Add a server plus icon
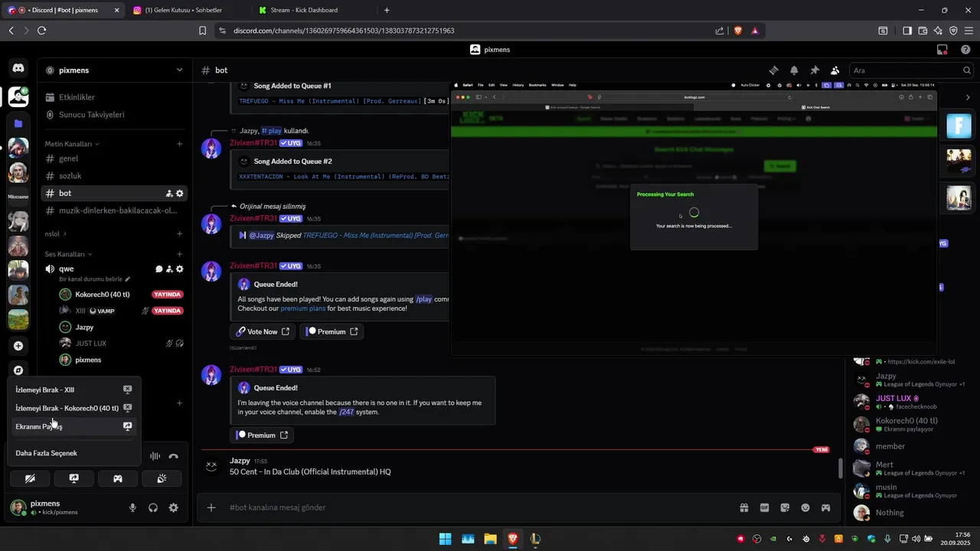 [x=18, y=346]
